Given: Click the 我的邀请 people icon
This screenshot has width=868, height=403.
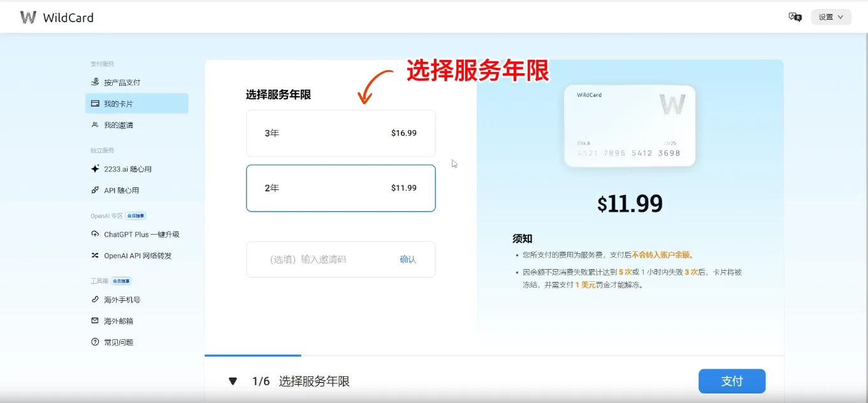Looking at the screenshot, I should click(95, 125).
